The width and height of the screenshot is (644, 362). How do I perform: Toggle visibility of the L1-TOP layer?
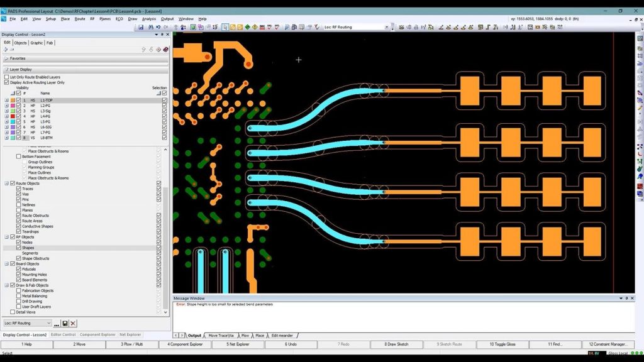coord(18,100)
